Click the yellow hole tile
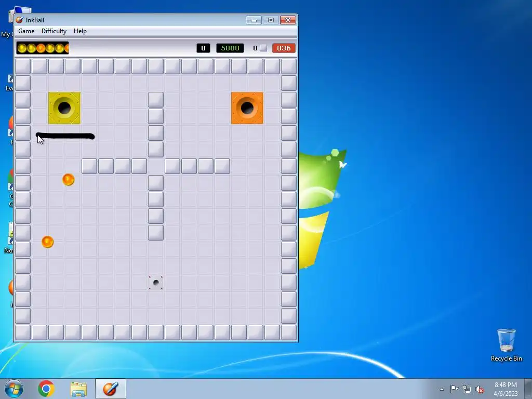 [64, 108]
